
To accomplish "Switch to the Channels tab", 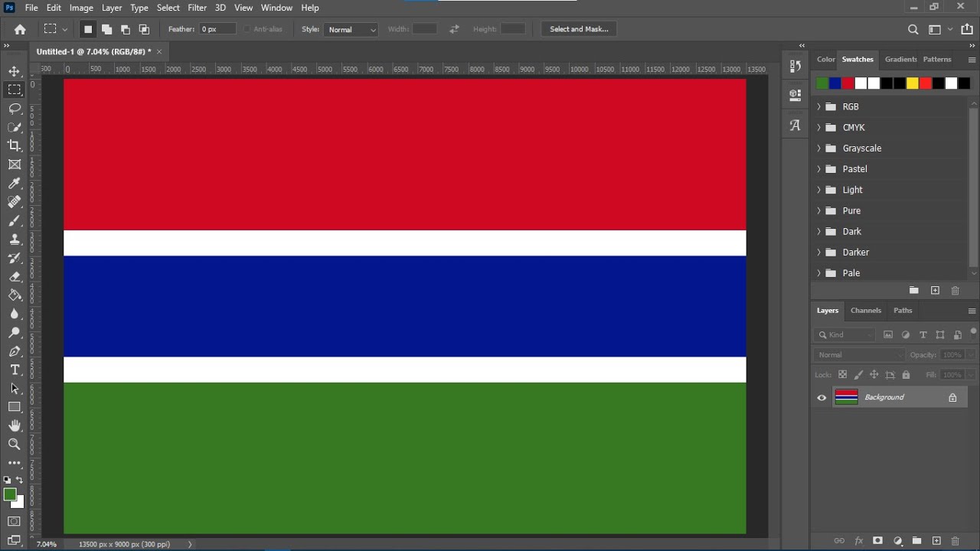I will tap(866, 311).
